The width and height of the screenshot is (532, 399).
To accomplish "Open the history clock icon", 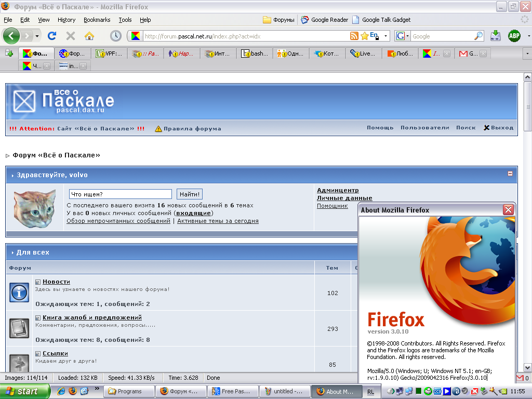I will 115,36.
